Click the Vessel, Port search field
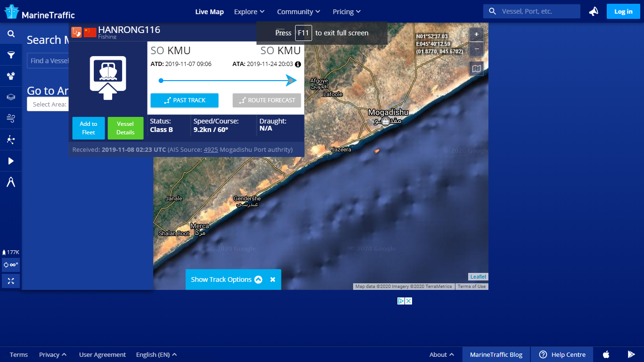 [x=537, y=11]
